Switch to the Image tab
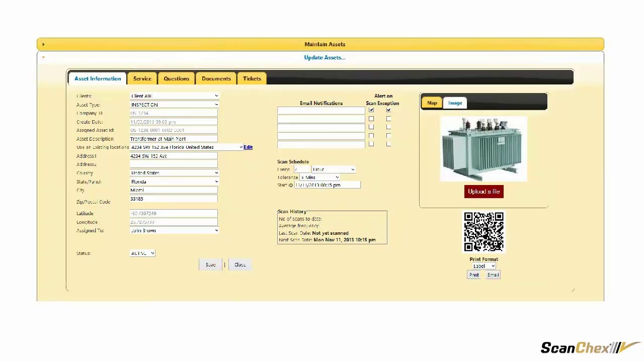Viewport: 644px width, 362px height. tap(455, 103)
